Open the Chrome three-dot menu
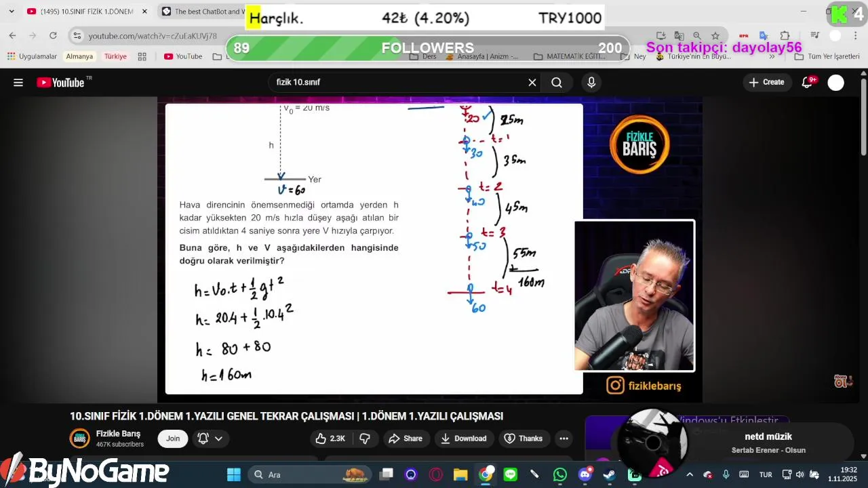Viewport: 868px width, 488px height. (856, 36)
